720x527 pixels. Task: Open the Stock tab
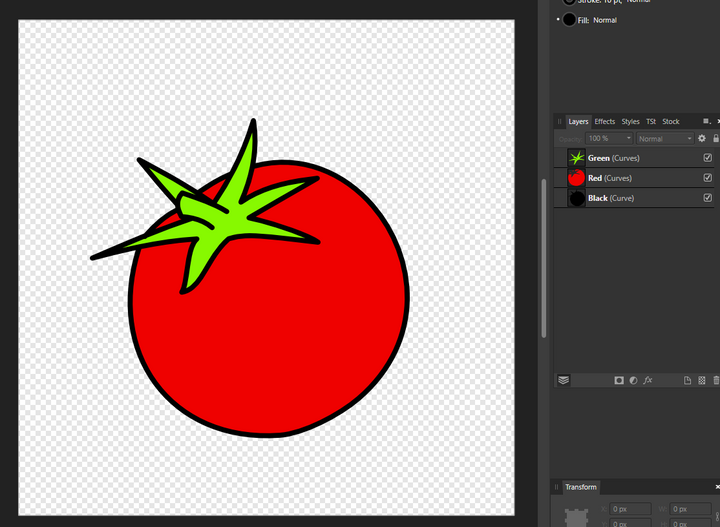click(x=670, y=122)
